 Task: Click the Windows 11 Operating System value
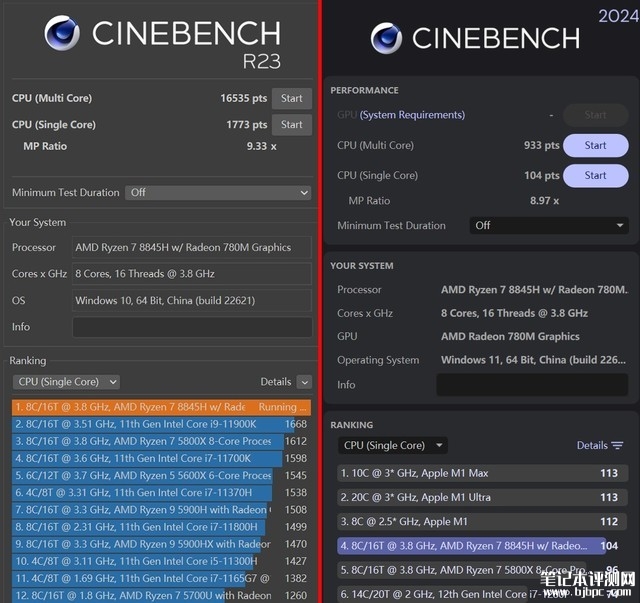tap(533, 360)
